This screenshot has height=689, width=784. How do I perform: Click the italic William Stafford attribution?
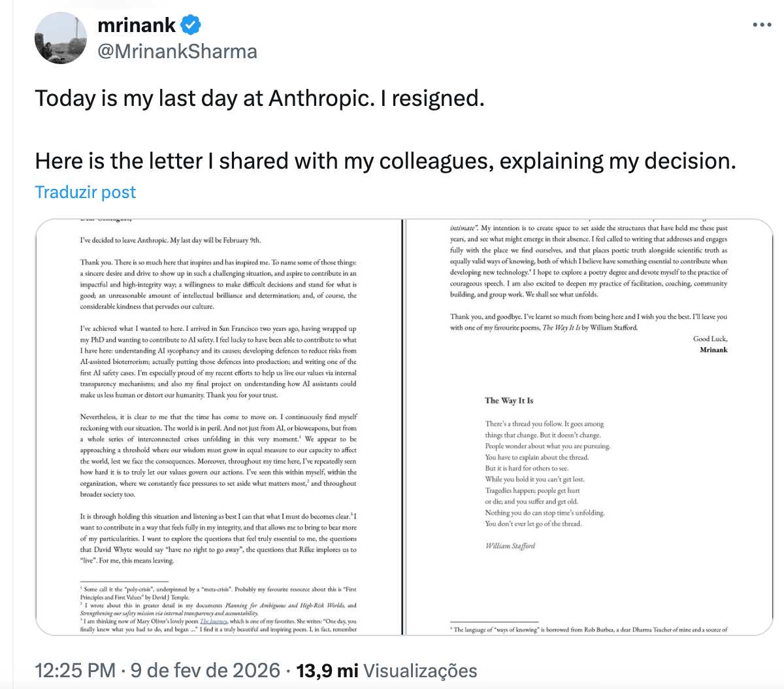(x=510, y=546)
